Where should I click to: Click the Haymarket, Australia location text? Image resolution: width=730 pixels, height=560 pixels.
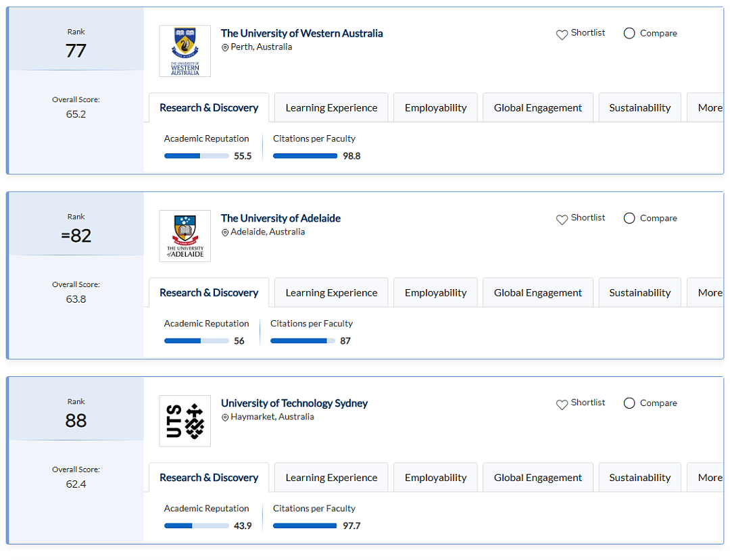tap(272, 417)
